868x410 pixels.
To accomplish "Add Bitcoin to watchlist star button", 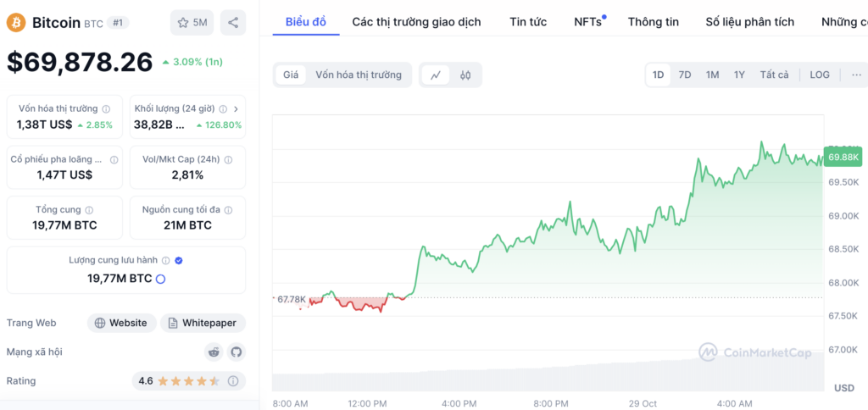I will [x=192, y=23].
